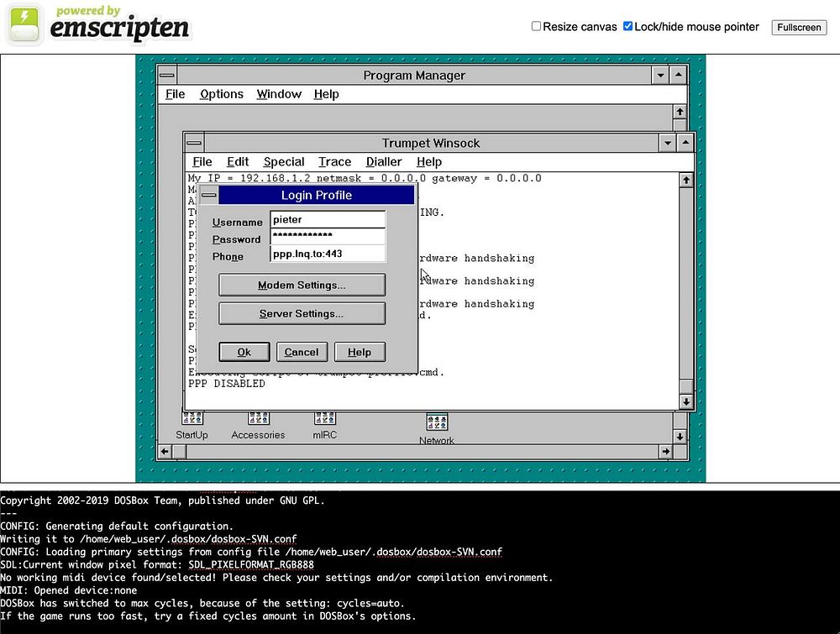Click Trumpet Winsock scrollbar up arrow

(x=686, y=181)
